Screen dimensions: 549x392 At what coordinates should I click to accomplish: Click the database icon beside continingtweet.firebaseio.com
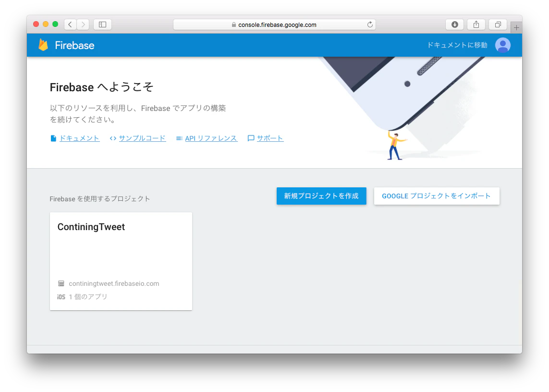[61, 283]
